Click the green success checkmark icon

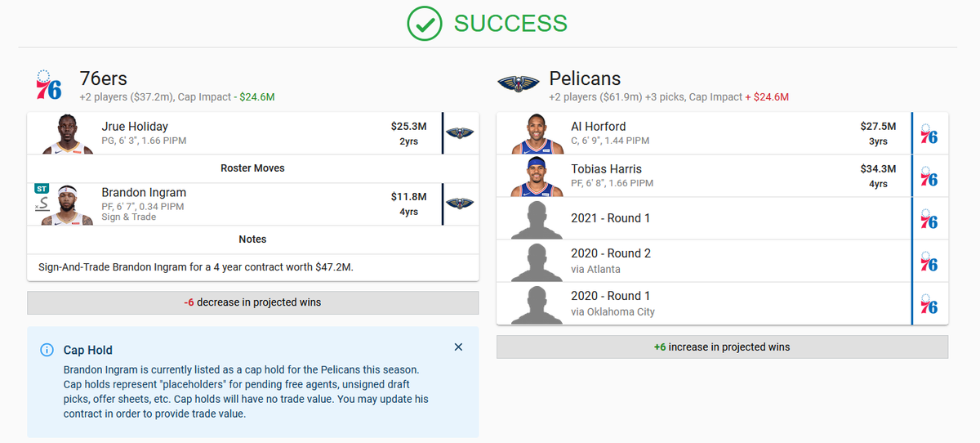coord(424,24)
